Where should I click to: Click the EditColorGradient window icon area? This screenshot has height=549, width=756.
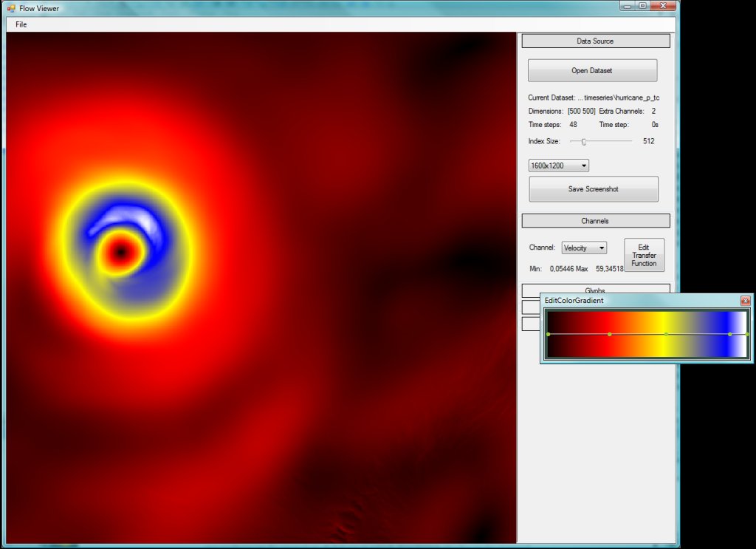point(546,301)
